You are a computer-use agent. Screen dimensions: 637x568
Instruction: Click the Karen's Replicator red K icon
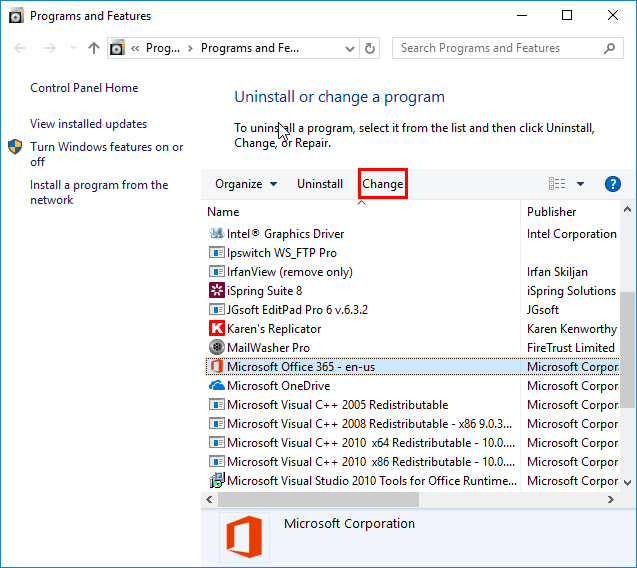coord(217,329)
